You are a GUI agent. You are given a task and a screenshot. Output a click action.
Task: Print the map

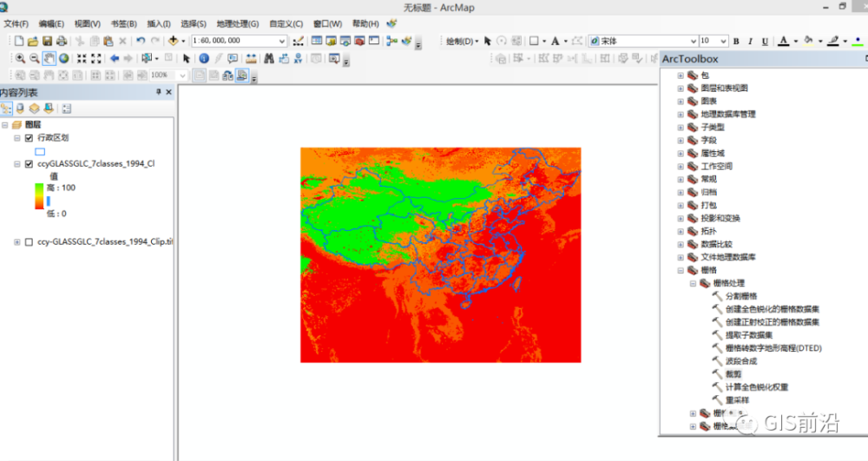pos(62,41)
